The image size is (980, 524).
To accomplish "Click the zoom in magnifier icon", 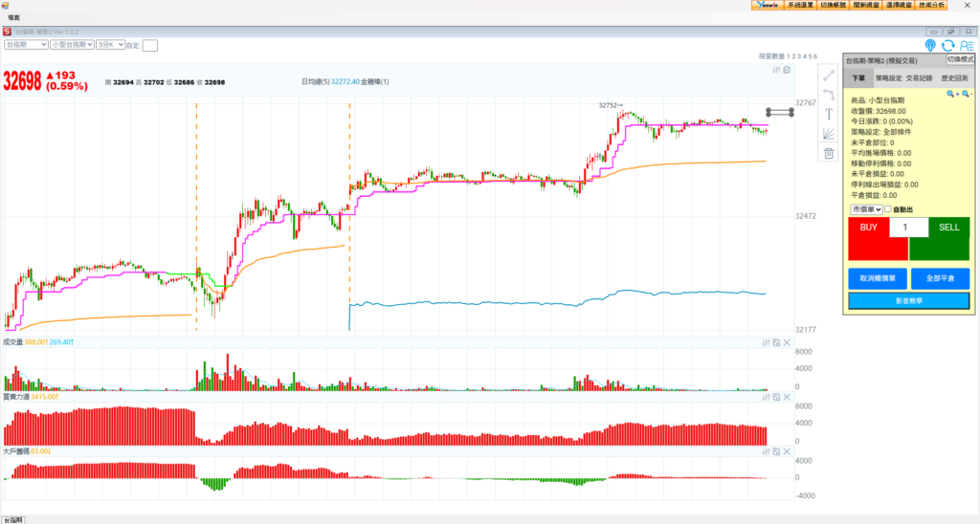I will 951,94.
